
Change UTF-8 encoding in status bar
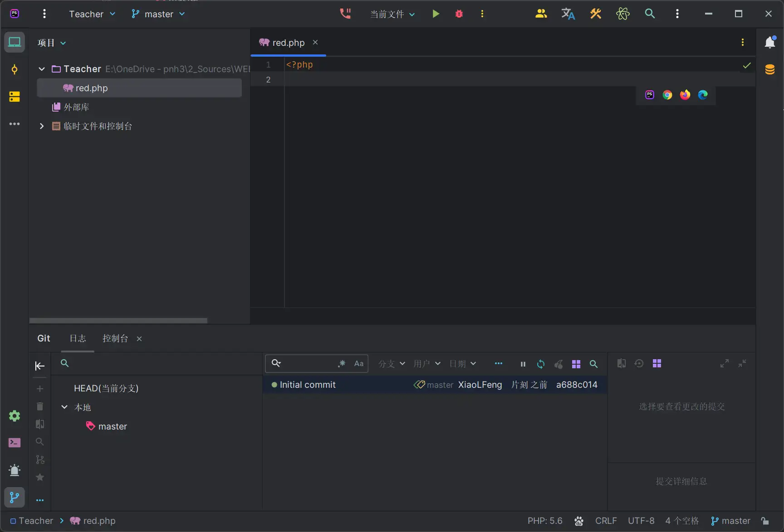coord(641,521)
